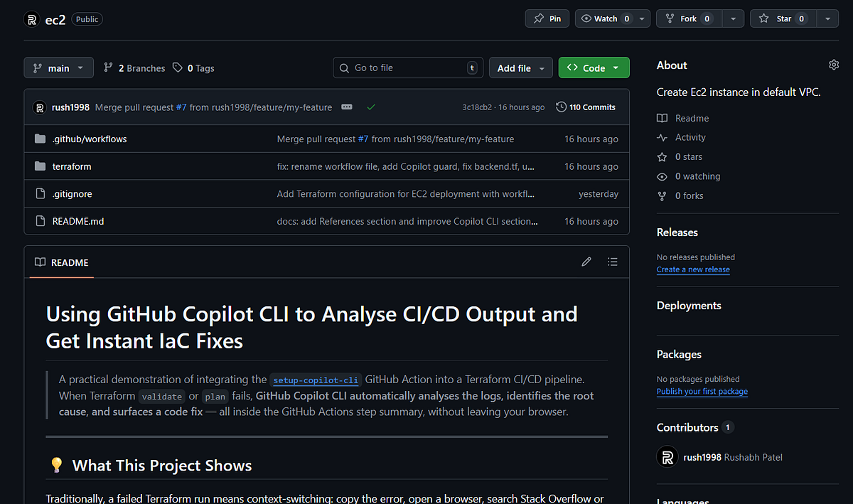View the 0 Tags list
Image resolution: width=853 pixels, height=504 pixels.
pyautogui.click(x=193, y=68)
